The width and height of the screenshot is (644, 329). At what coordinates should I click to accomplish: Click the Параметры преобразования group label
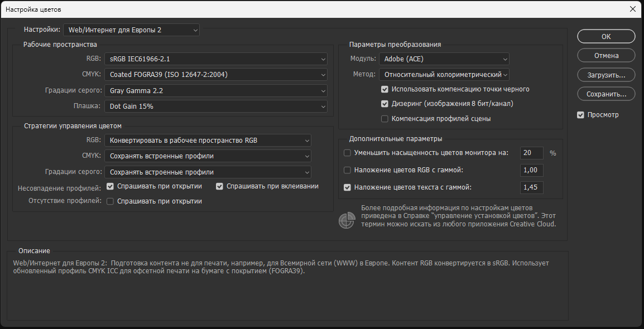pos(395,44)
